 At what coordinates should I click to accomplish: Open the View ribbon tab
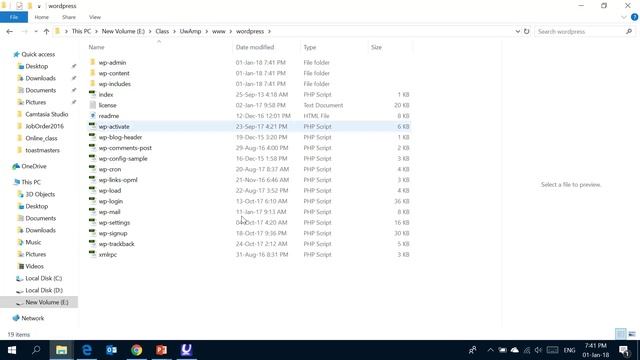click(x=95, y=17)
